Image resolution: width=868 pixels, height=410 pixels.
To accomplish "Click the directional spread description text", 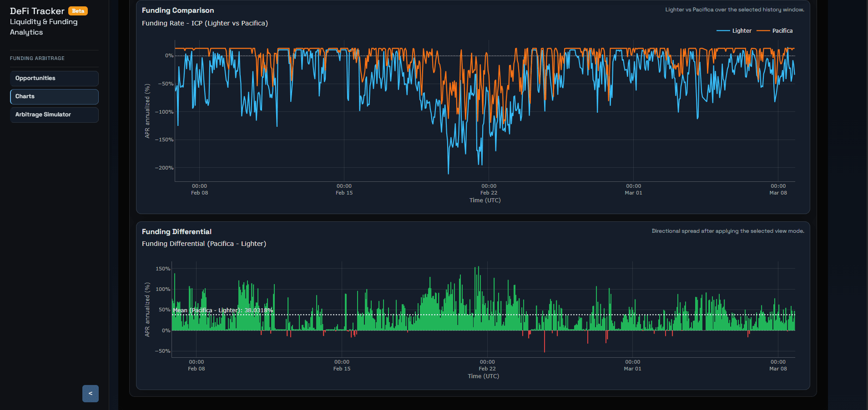I will click(727, 231).
